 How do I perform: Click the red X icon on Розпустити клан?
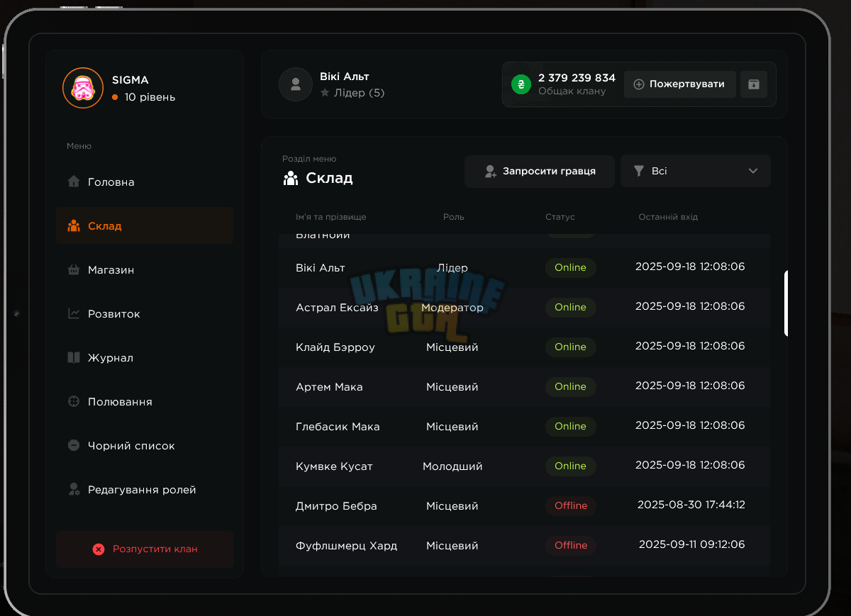point(99,549)
